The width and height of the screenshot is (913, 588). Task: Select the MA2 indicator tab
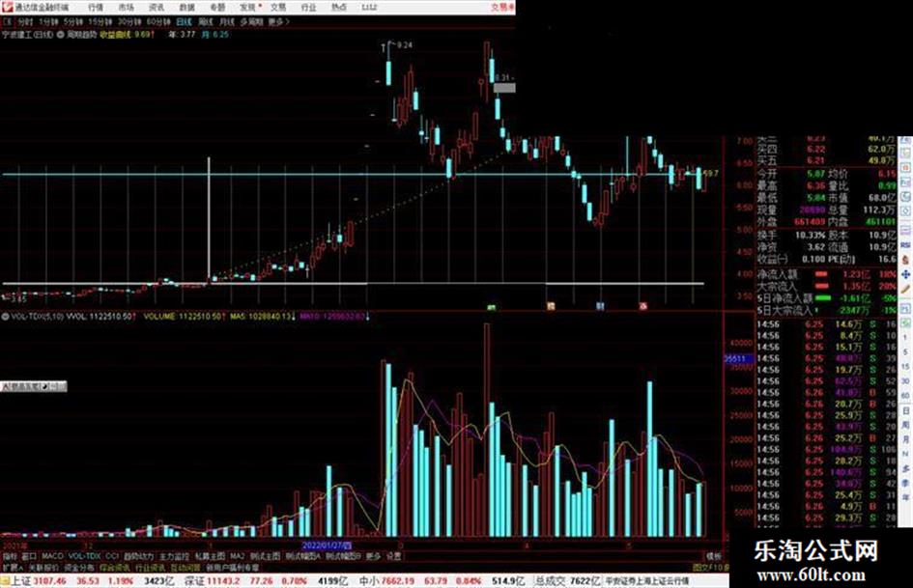(238, 556)
